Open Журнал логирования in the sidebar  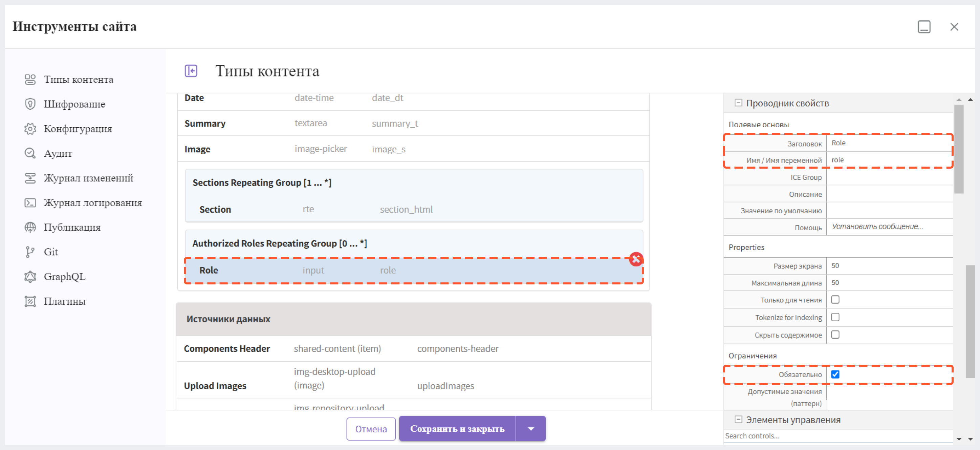pyautogui.click(x=93, y=203)
